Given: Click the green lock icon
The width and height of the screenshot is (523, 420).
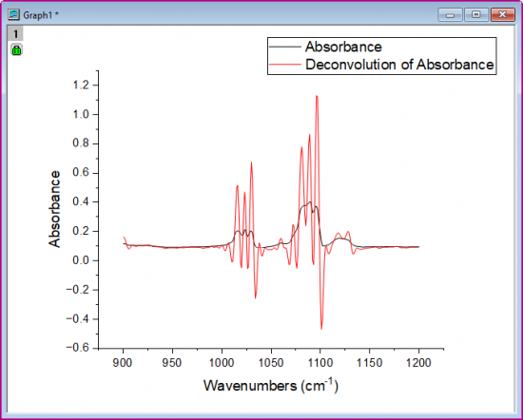Looking at the screenshot, I should coord(16,49).
